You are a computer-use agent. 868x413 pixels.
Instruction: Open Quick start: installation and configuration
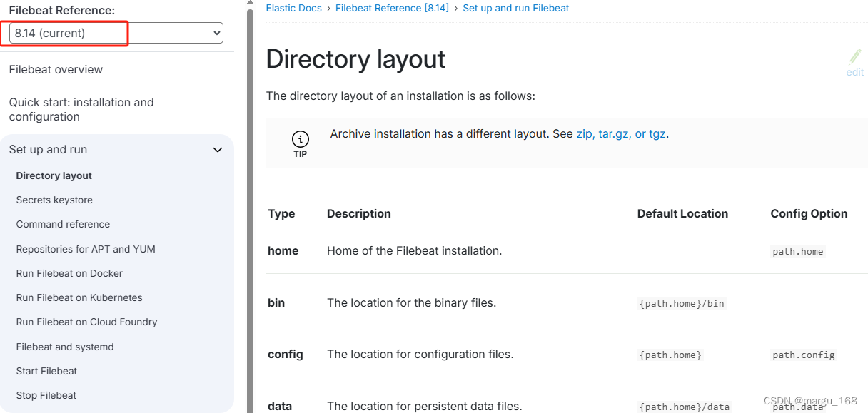(81, 109)
